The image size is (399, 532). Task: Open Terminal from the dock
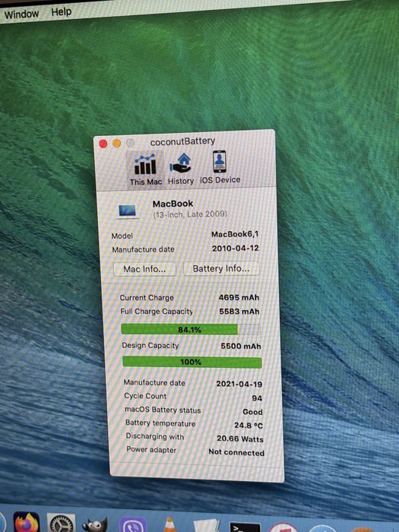pyautogui.click(x=245, y=527)
